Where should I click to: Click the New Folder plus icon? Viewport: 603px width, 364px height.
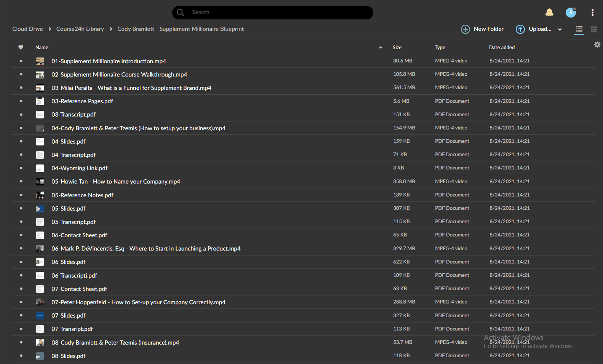tap(465, 29)
